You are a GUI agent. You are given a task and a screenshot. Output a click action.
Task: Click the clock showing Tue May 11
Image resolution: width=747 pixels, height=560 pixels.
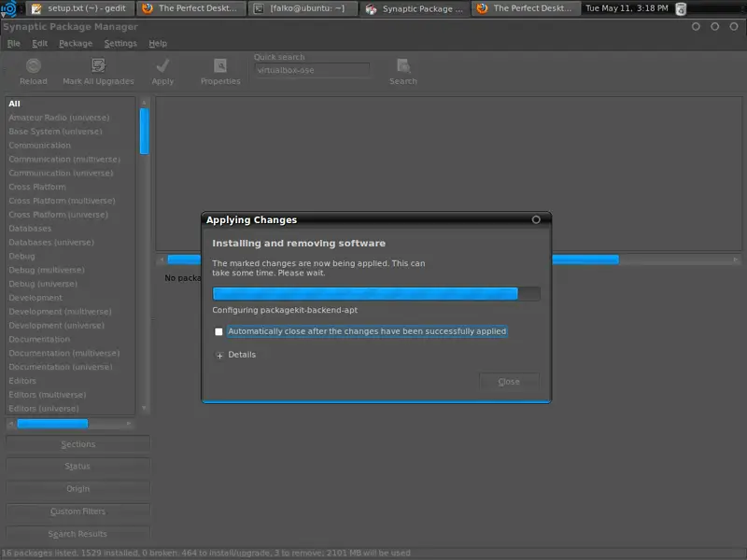point(627,8)
